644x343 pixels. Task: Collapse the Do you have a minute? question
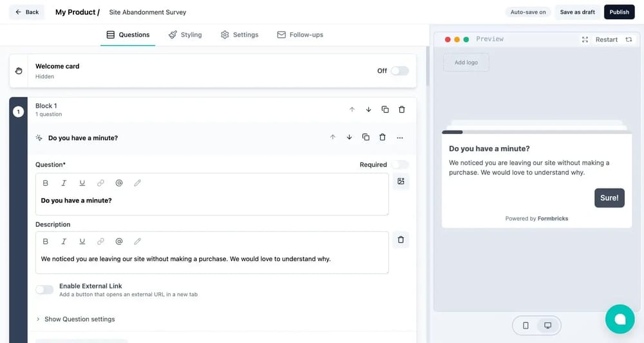point(83,138)
